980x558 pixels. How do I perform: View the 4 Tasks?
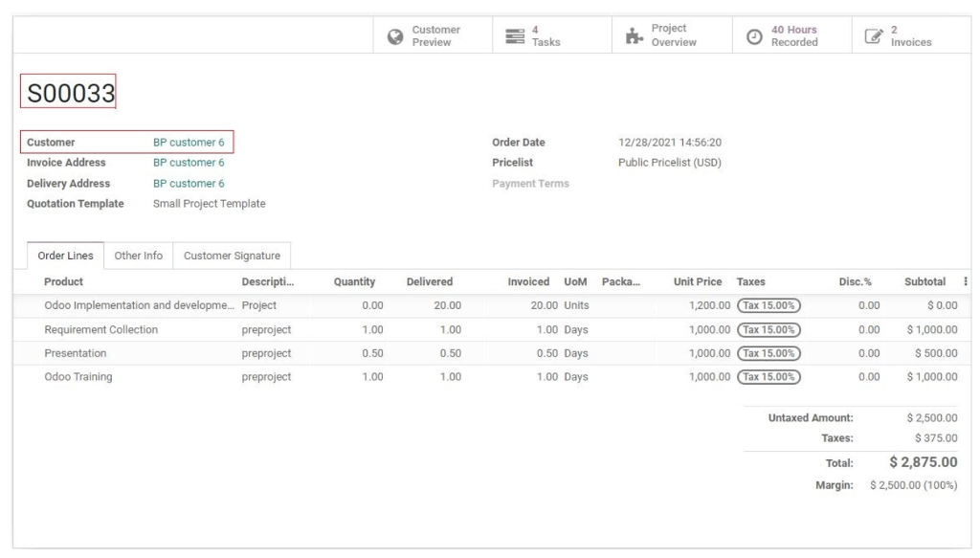pyautogui.click(x=552, y=35)
